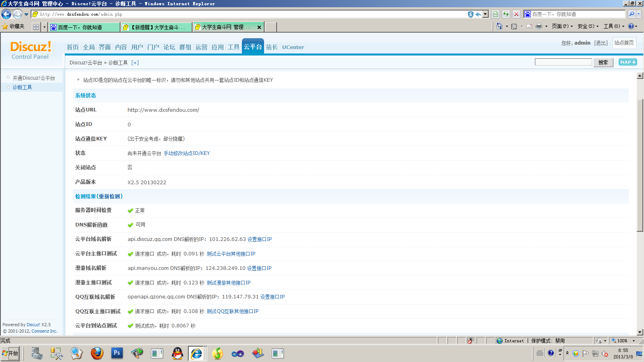Screen dimensions: 644x362
Task: Open the tab list dropdown arrow
Action: [x=44, y=27]
